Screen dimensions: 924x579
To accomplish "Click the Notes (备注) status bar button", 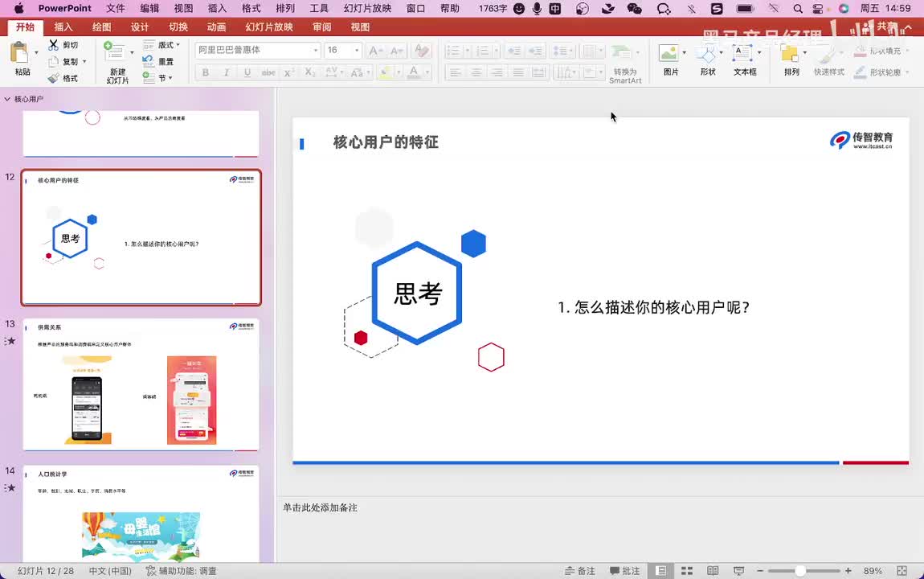I will [x=580, y=571].
